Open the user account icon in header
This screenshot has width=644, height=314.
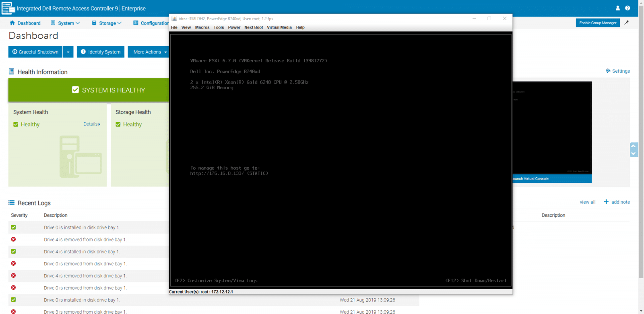(618, 8)
